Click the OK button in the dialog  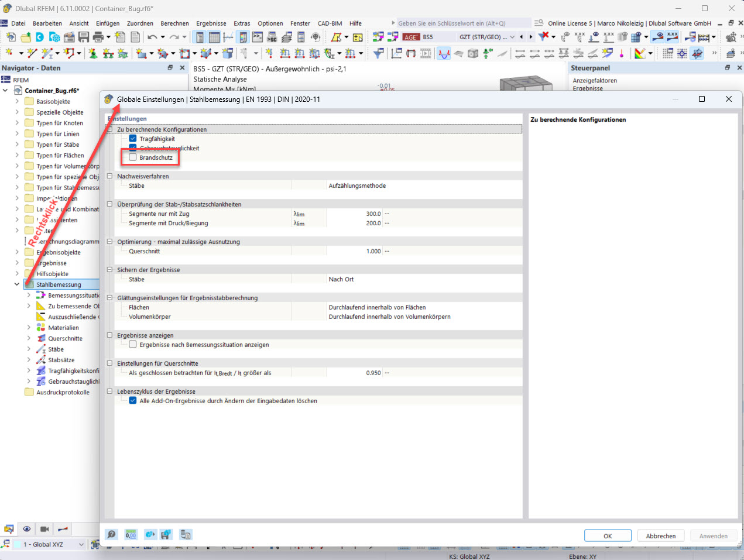pos(607,535)
